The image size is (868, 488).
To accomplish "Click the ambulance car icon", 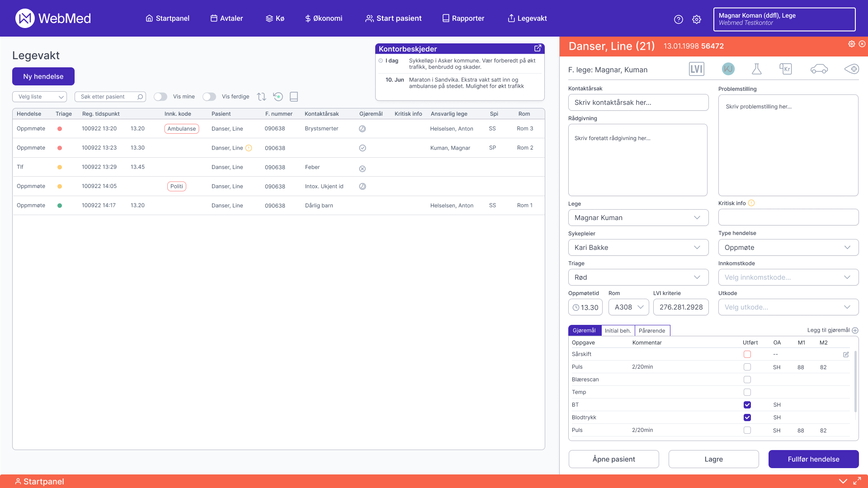I will [819, 69].
